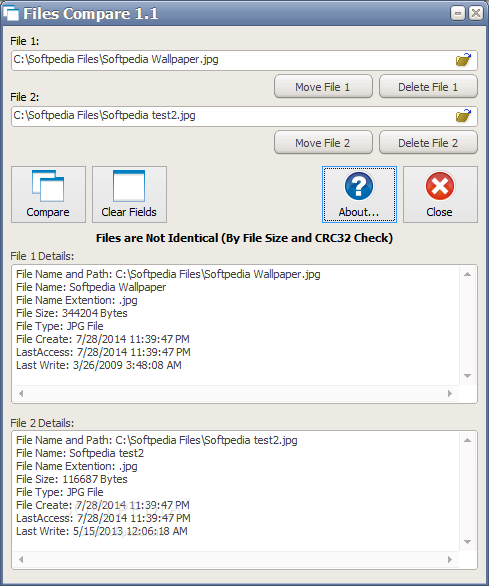Click 'File Name: Softpedia Wallpaper' line
The width and height of the screenshot is (489, 586).
91,287
